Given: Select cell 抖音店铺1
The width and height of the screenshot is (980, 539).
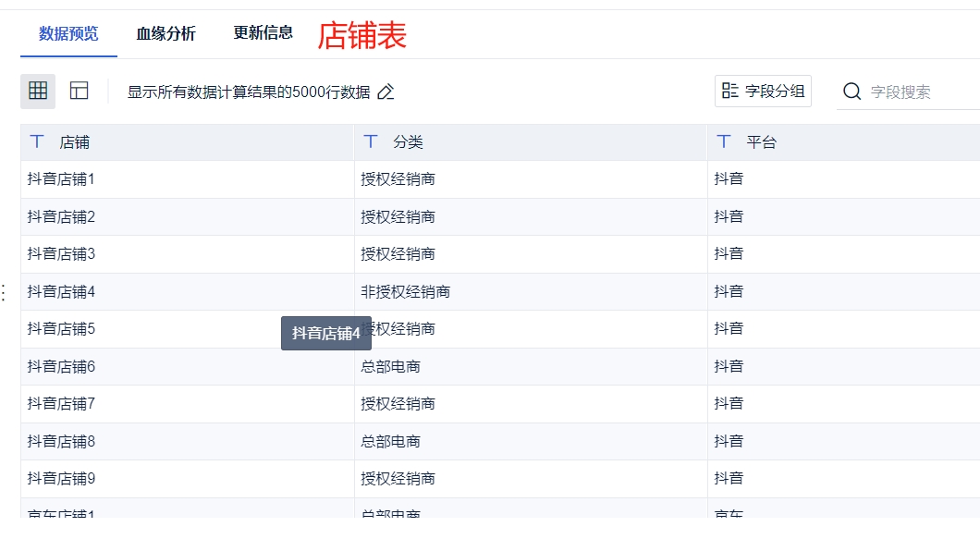Looking at the screenshot, I should coord(188,179).
